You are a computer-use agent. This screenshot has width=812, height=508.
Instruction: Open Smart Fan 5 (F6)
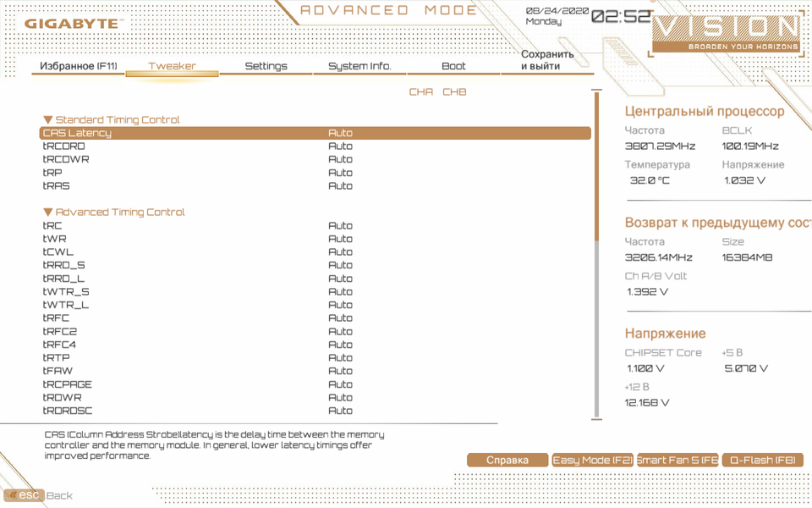coord(678,461)
